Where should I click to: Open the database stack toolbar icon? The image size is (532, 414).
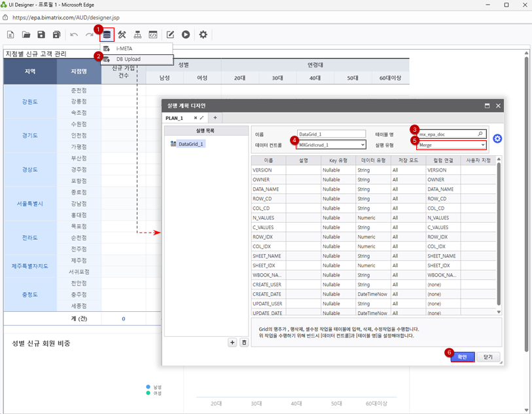[x=107, y=35]
